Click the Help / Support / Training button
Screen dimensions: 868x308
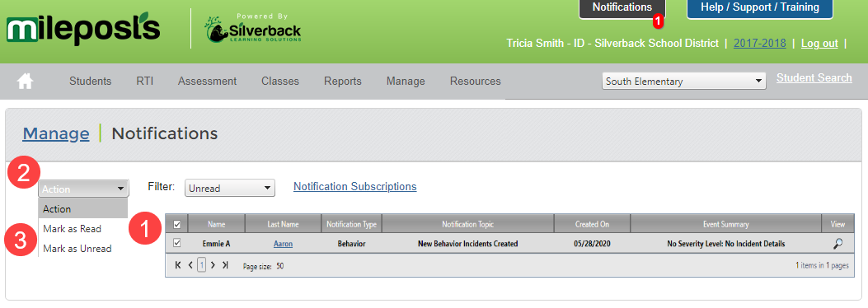pyautogui.click(x=760, y=8)
